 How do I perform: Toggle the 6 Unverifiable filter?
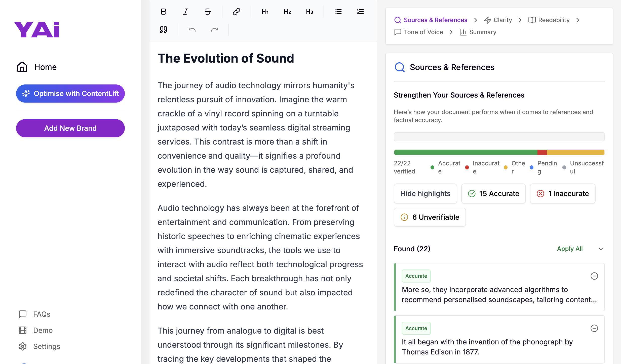(430, 217)
